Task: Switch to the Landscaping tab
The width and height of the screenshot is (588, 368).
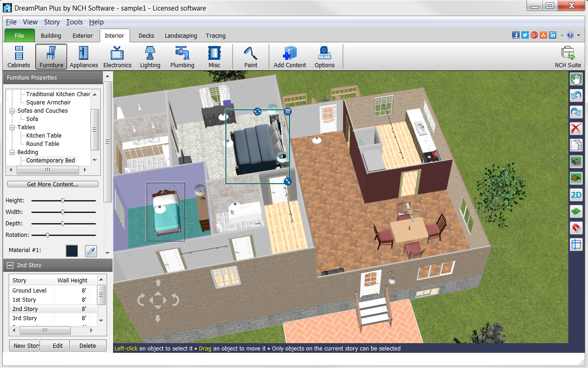Action: point(181,35)
